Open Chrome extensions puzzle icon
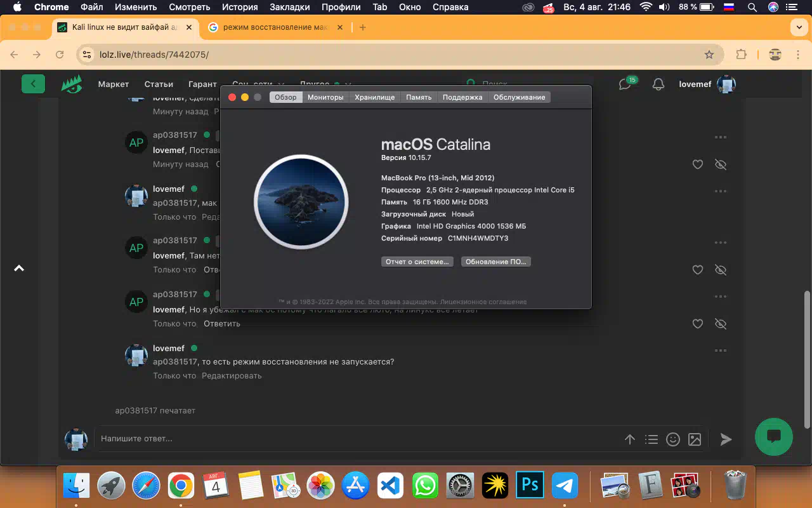The height and width of the screenshot is (508, 812). (741, 55)
